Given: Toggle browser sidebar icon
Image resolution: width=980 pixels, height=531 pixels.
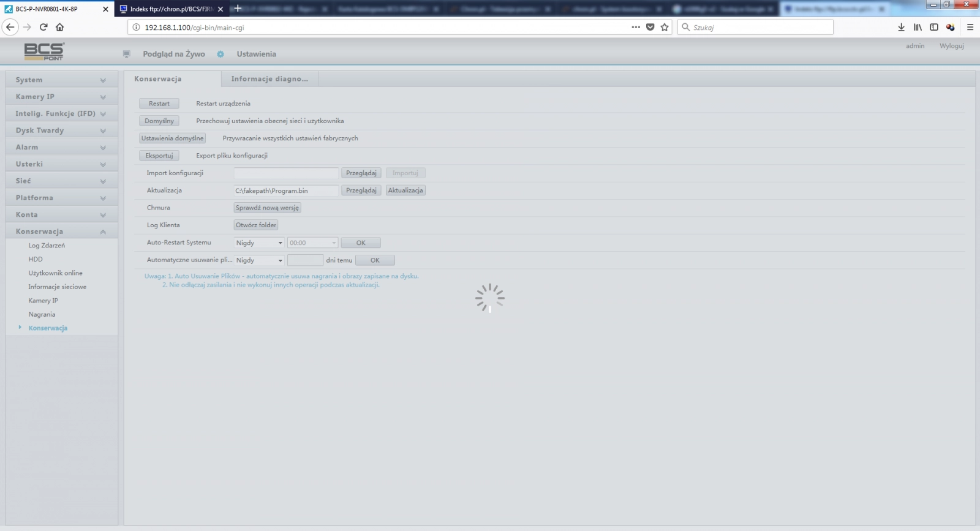Looking at the screenshot, I should pyautogui.click(x=934, y=27).
